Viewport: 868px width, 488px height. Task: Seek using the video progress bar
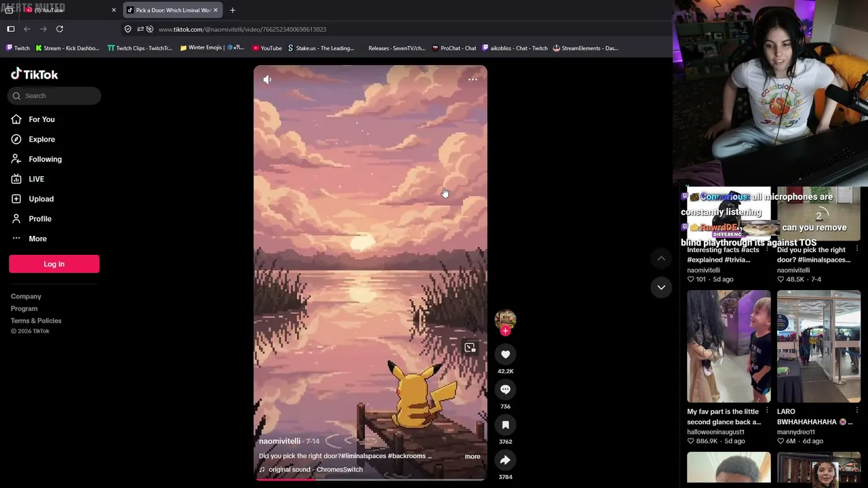tap(370, 479)
